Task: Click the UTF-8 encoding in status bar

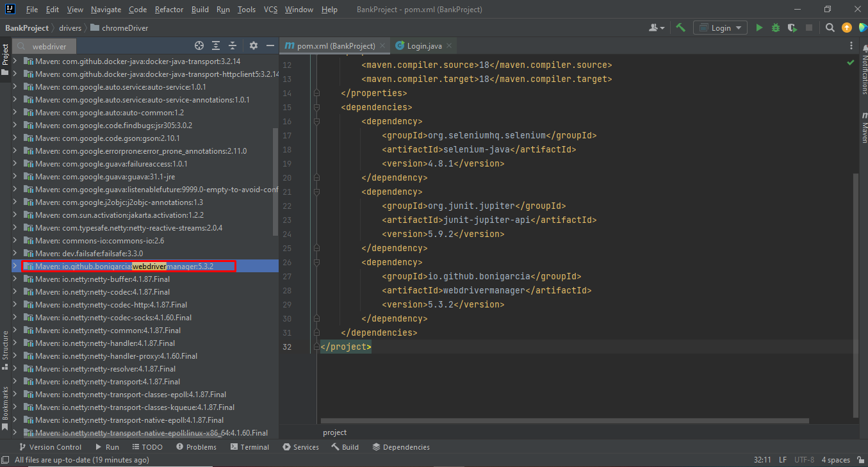Action: point(804,460)
